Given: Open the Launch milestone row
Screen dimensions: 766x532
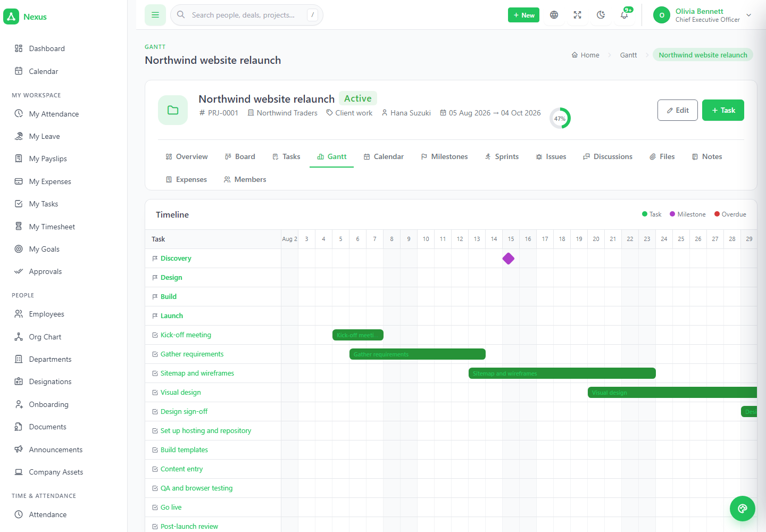Looking at the screenshot, I should (171, 316).
